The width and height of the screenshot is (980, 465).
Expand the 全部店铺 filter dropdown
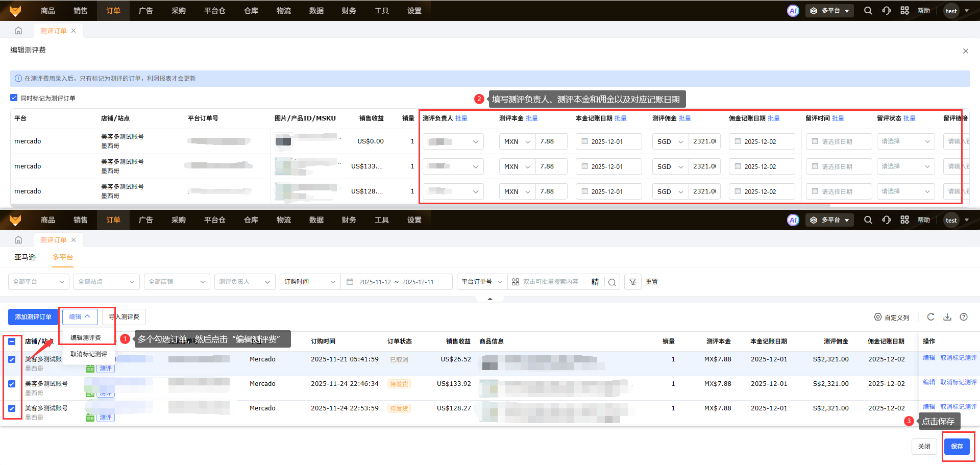click(x=177, y=282)
